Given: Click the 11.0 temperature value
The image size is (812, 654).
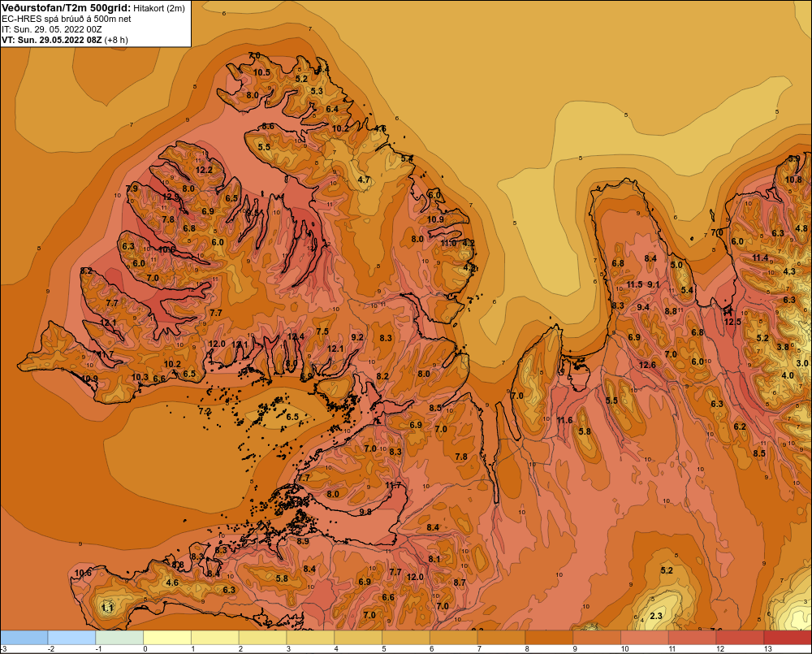Looking at the screenshot, I should pos(448,243).
